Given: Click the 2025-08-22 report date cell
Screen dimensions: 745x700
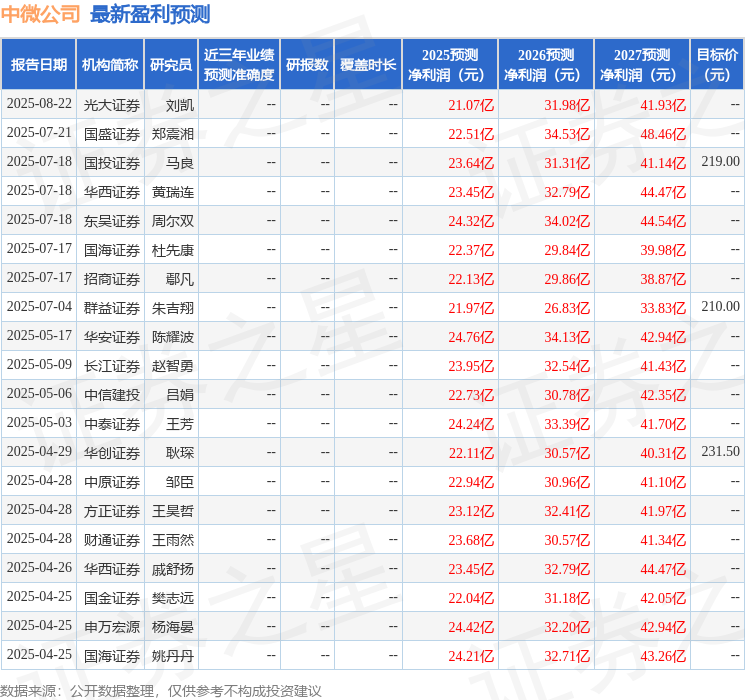Looking at the screenshot, I should point(39,104).
